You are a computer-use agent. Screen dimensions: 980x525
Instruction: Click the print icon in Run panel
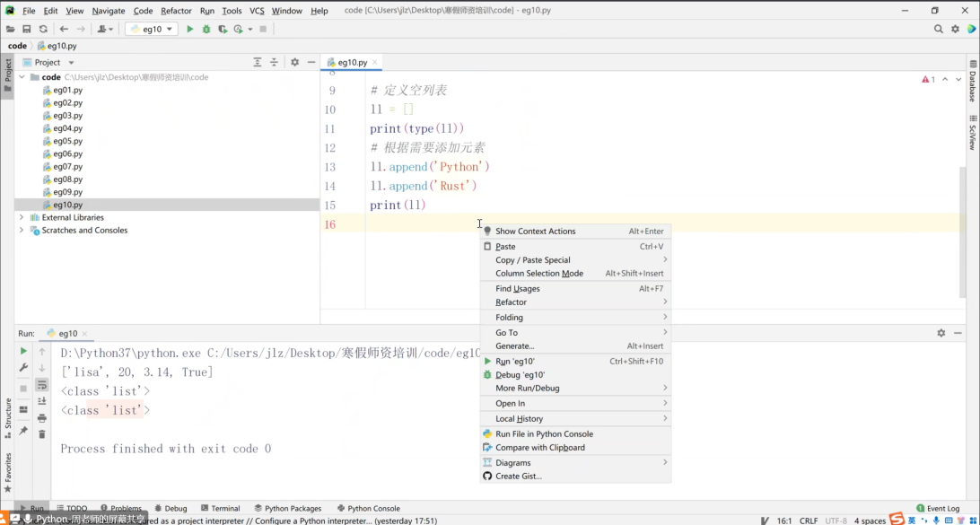tap(42, 417)
